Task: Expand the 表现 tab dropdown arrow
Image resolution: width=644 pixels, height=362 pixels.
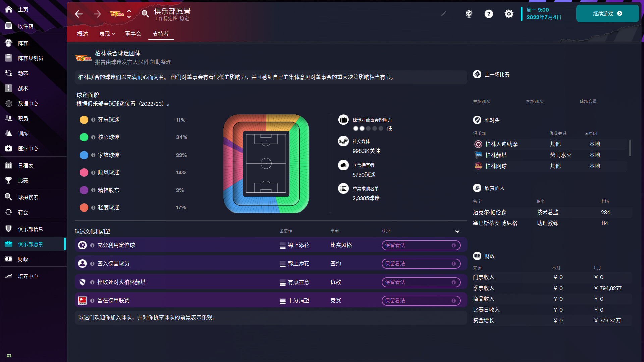Action: [x=114, y=34]
